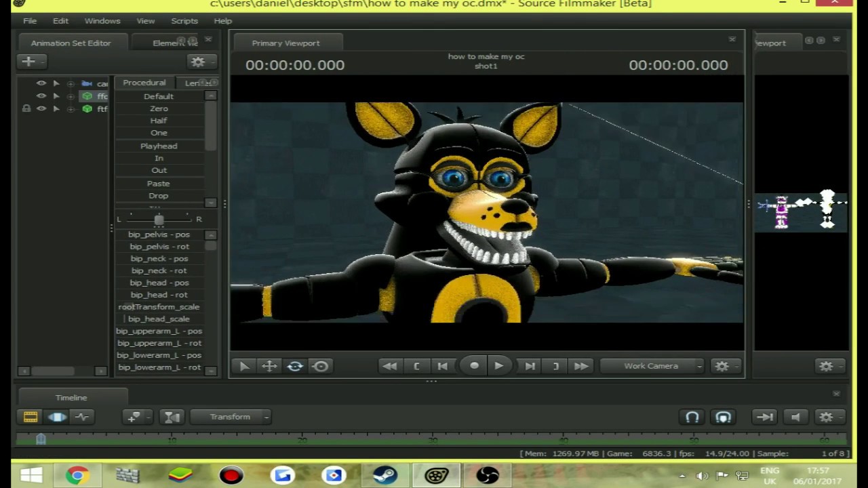Step back one frame
This screenshot has width=868, height=488.
(442, 366)
